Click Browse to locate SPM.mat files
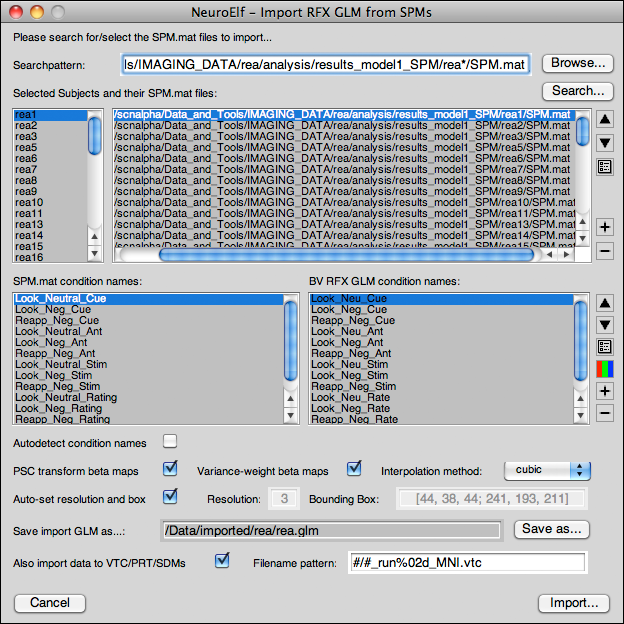Screen dimensions: 624x624 (x=577, y=63)
